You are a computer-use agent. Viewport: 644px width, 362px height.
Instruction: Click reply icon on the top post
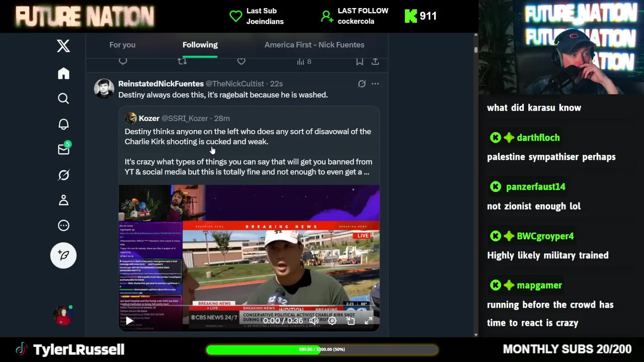[123, 61]
